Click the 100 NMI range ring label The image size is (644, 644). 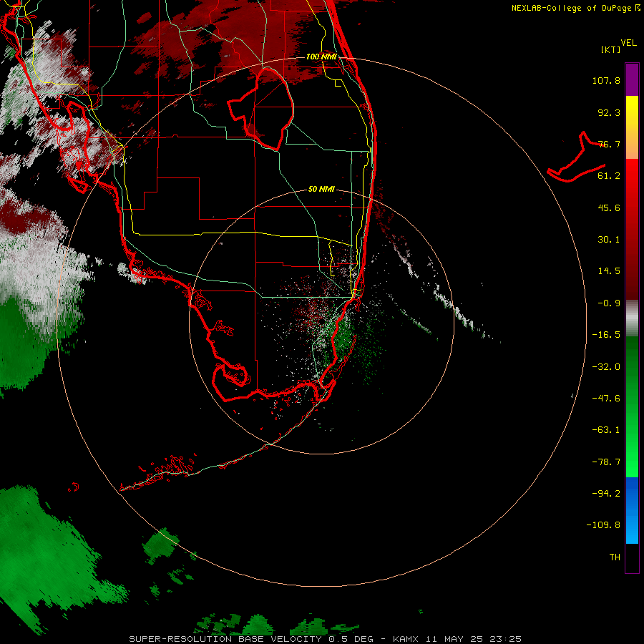(321, 57)
